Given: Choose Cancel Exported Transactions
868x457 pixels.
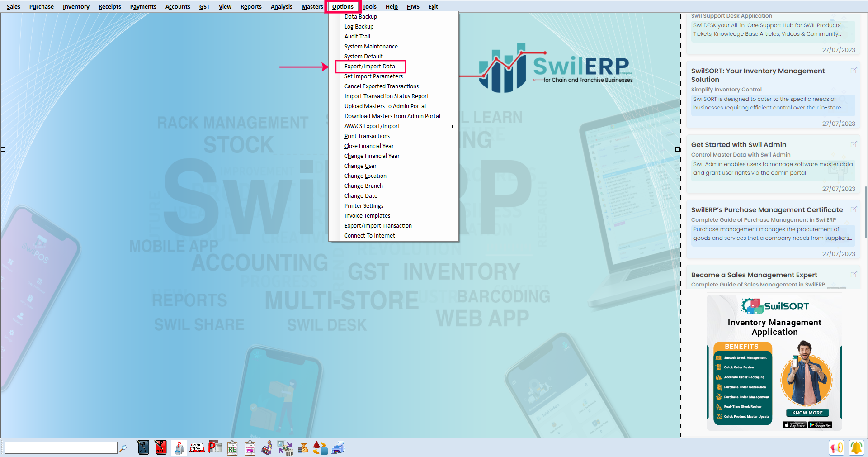Looking at the screenshot, I should click(x=382, y=86).
